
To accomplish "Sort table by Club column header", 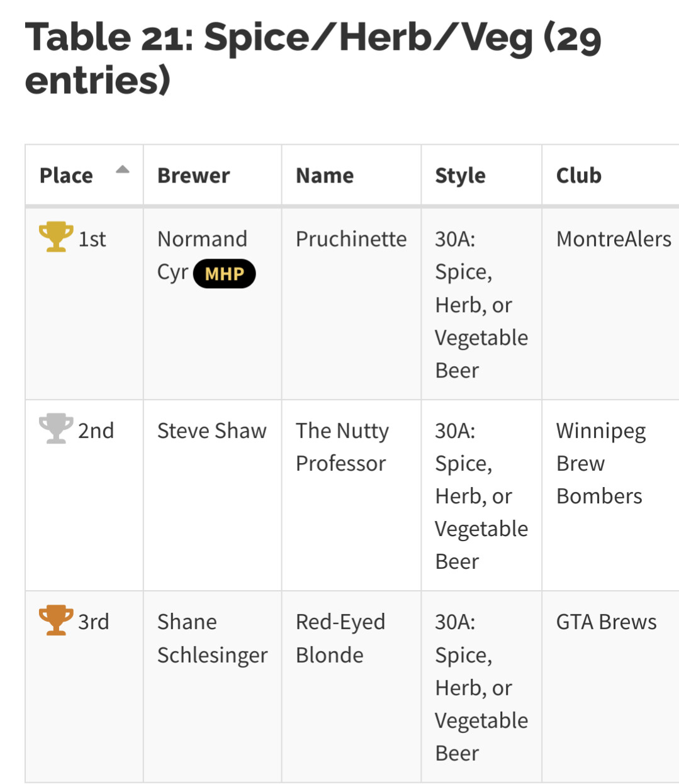I will 578,176.
